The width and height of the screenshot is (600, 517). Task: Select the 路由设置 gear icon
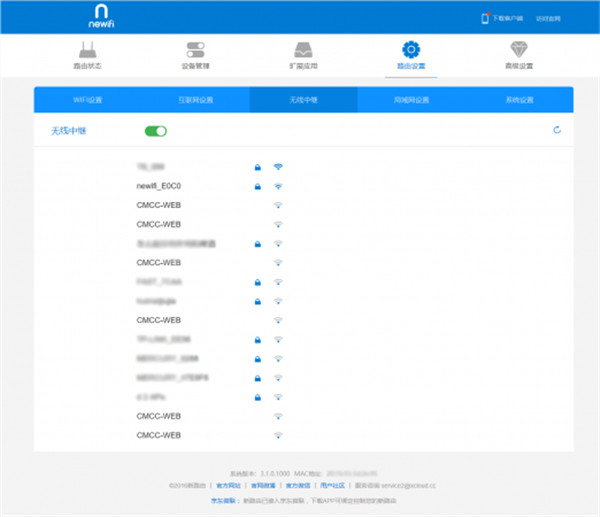411,50
